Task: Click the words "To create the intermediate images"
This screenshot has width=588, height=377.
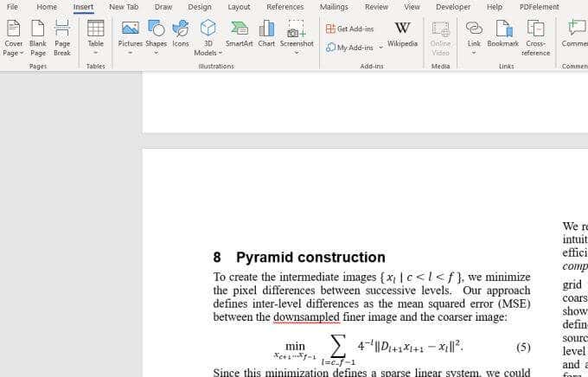Action: pos(295,277)
